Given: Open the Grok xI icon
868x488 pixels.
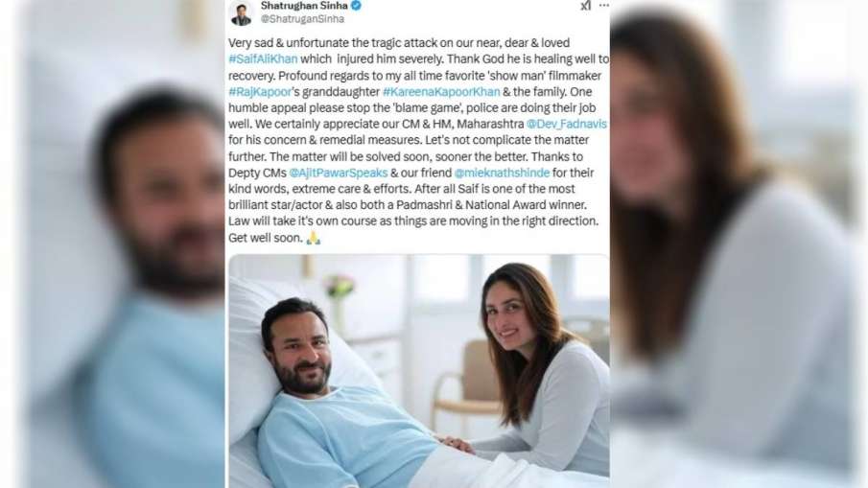Looking at the screenshot, I should 585,6.
